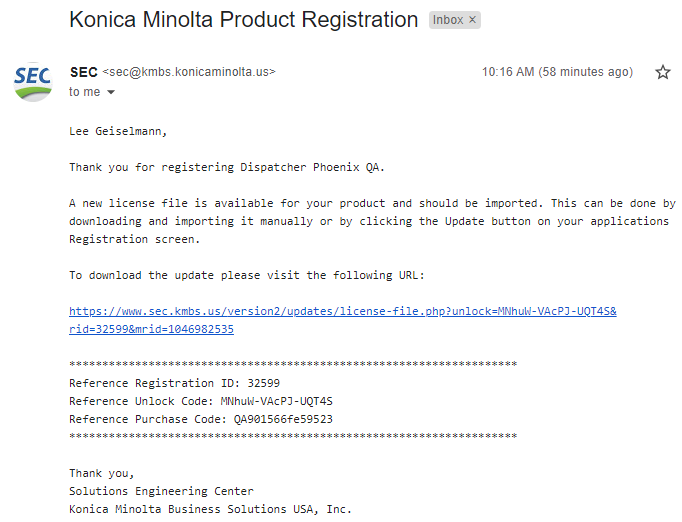Click the 'To download the update' sentence
This screenshot has height=522, width=682.
[x=247, y=275]
